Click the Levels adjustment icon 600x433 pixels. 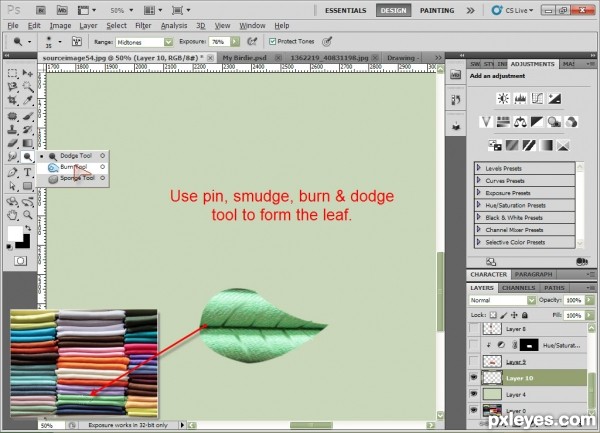[x=520, y=99]
